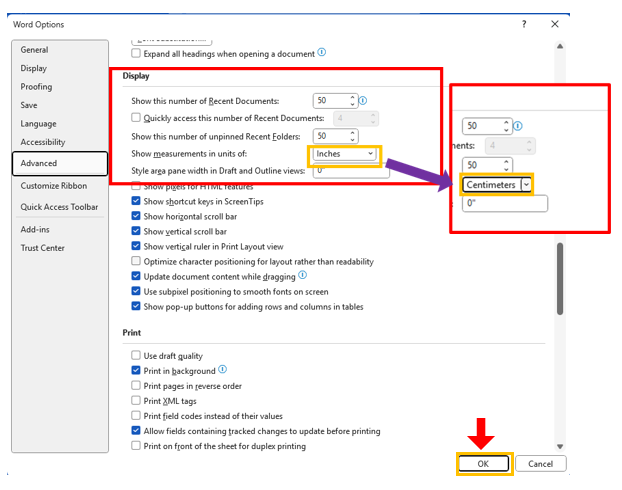
Task: Click the Cancel button
Action: click(541, 464)
